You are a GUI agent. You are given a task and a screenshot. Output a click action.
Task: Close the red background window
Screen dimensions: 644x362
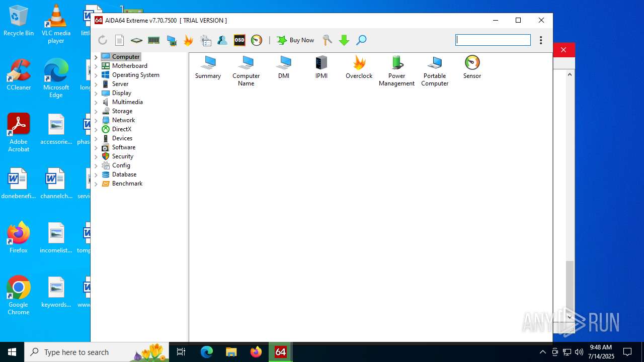563,50
